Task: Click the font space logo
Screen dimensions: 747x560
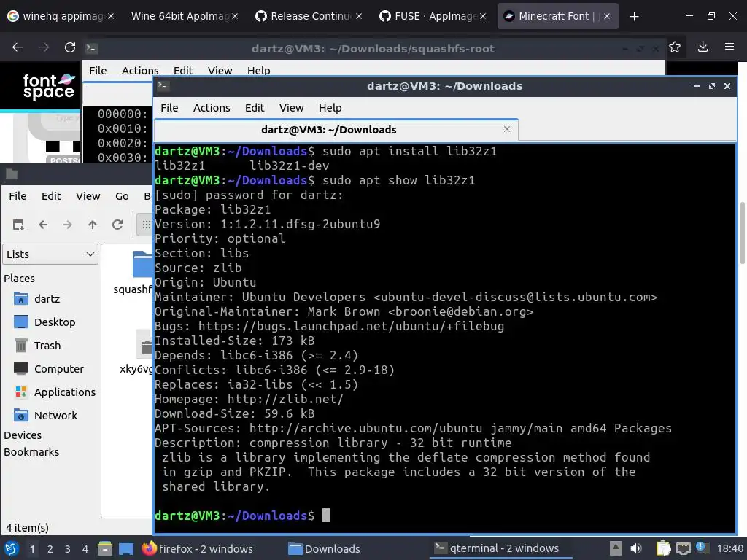Action: [49, 86]
